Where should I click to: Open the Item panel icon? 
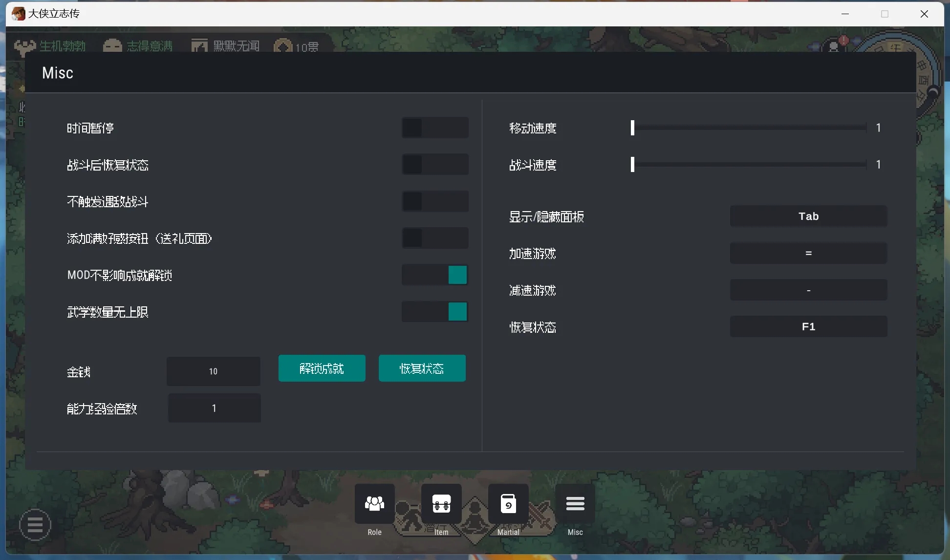[441, 504]
